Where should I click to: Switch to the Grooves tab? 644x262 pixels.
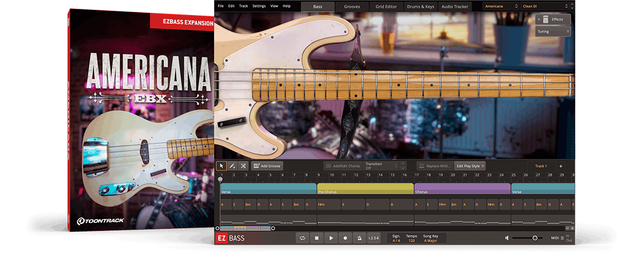(x=352, y=6)
